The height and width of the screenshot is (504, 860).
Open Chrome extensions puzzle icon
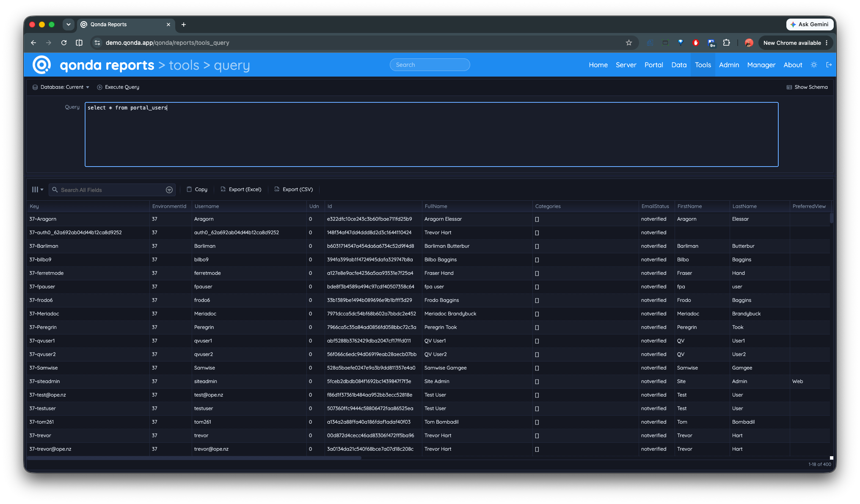(727, 43)
